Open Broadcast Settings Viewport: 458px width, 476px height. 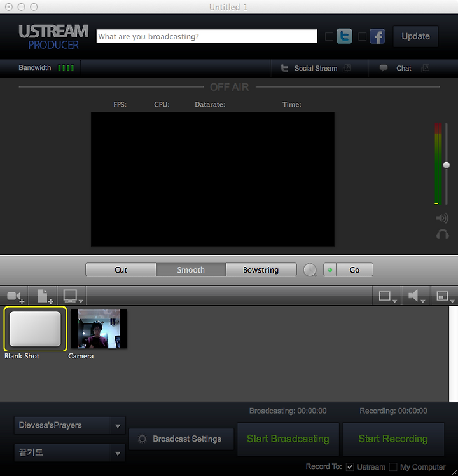point(181,439)
